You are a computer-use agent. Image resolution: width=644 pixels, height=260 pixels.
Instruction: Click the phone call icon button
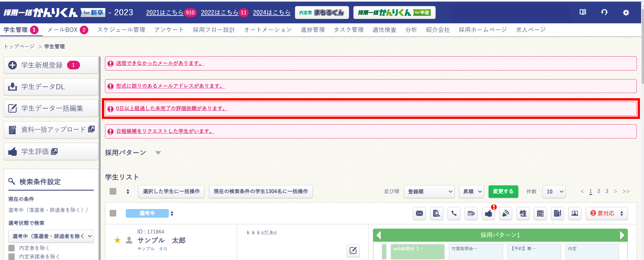pyautogui.click(x=454, y=213)
